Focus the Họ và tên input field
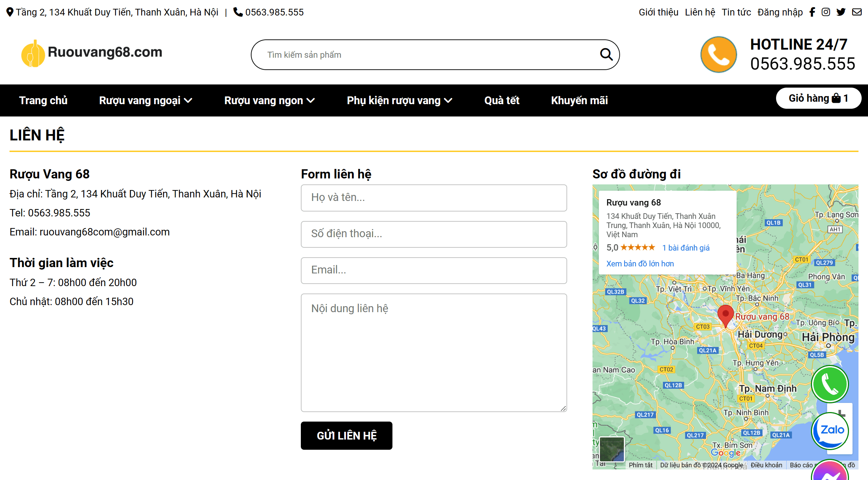868x480 pixels. (434, 198)
